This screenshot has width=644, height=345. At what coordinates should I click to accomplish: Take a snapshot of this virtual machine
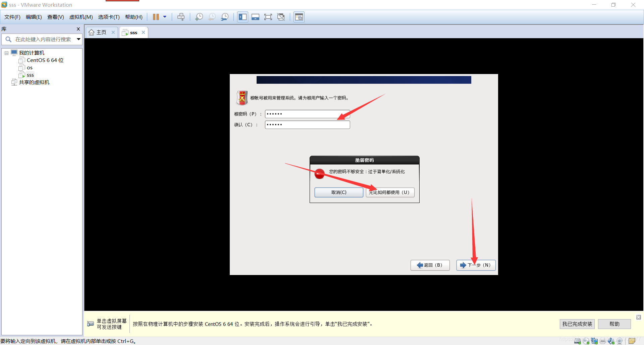199,17
